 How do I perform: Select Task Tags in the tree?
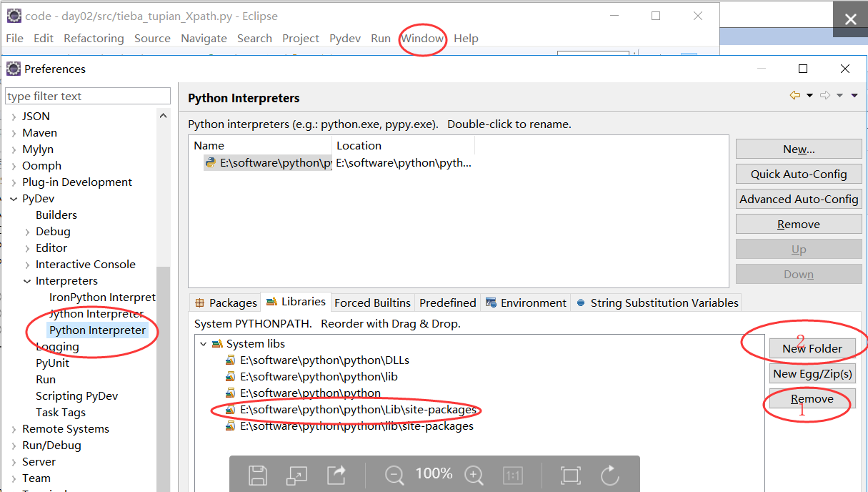(61, 413)
